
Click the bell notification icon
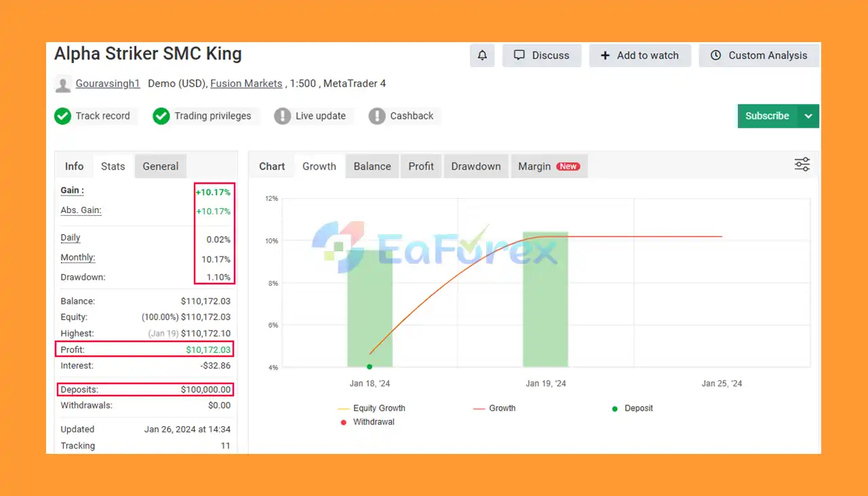pyautogui.click(x=482, y=56)
